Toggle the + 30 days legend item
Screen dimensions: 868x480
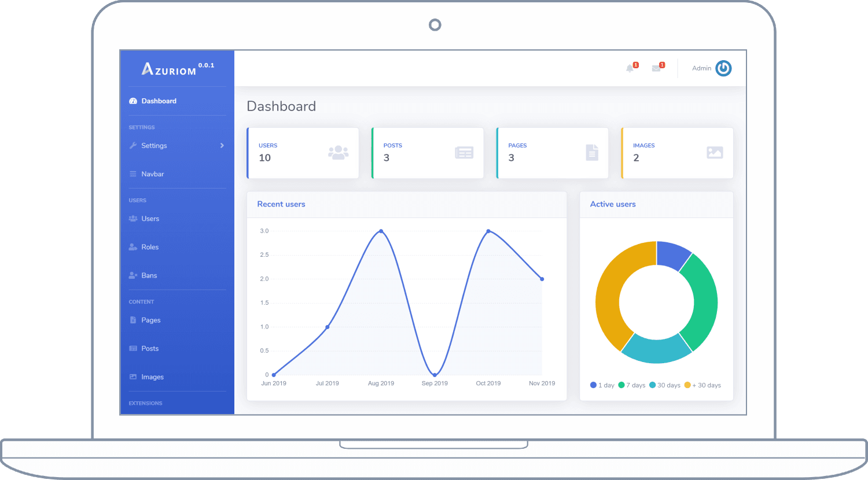click(x=703, y=385)
